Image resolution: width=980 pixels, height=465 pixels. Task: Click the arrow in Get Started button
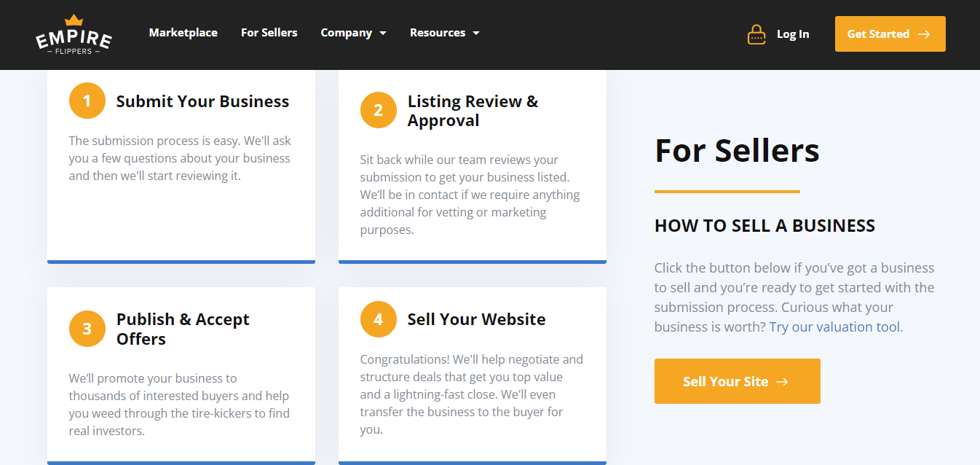[924, 34]
